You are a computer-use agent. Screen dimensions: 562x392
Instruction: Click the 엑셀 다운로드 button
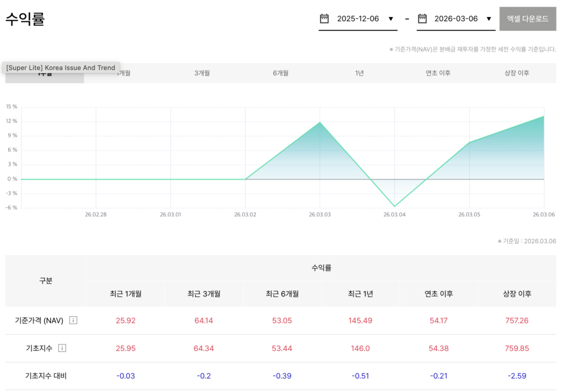527,19
